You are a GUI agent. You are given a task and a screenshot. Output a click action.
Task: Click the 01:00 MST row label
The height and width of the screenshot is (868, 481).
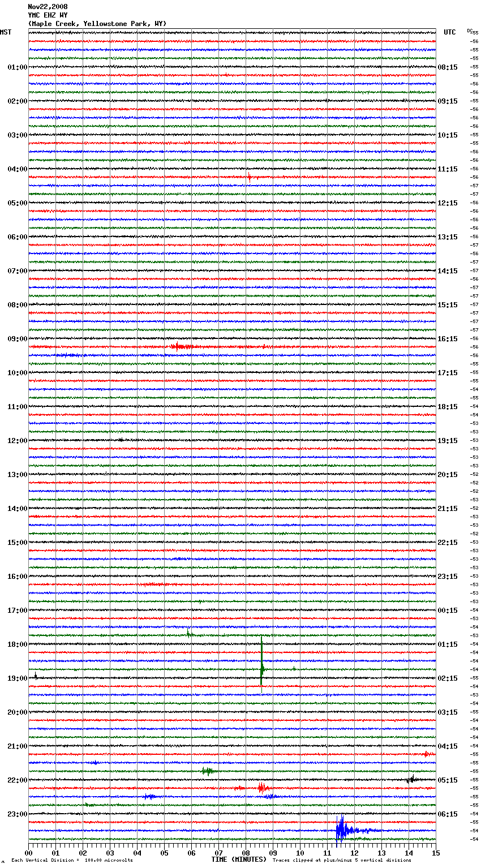(17, 67)
